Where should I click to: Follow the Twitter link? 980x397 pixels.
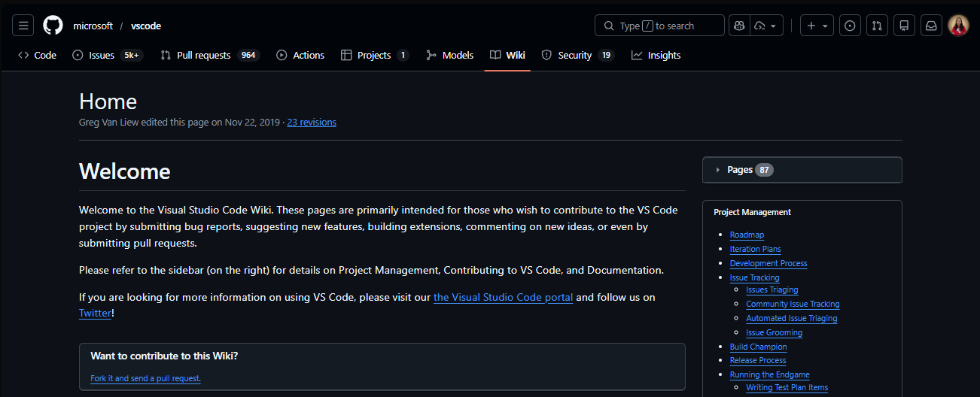point(95,313)
